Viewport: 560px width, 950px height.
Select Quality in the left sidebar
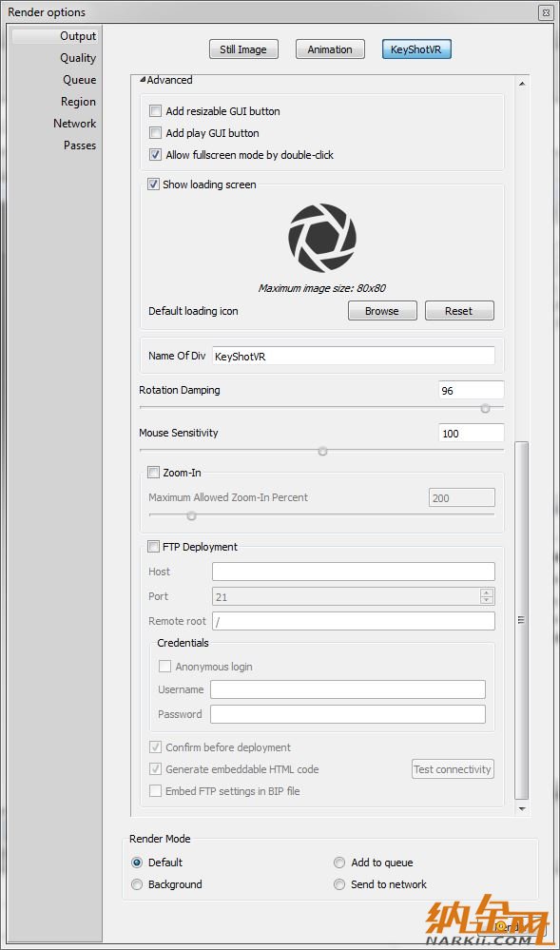click(x=78, y=58)
